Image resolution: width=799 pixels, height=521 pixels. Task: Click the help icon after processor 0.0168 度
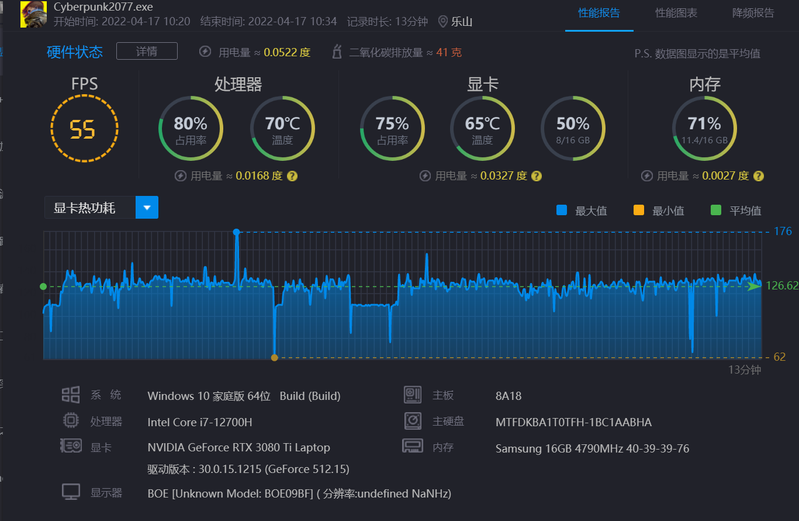[x=292, y=176]
